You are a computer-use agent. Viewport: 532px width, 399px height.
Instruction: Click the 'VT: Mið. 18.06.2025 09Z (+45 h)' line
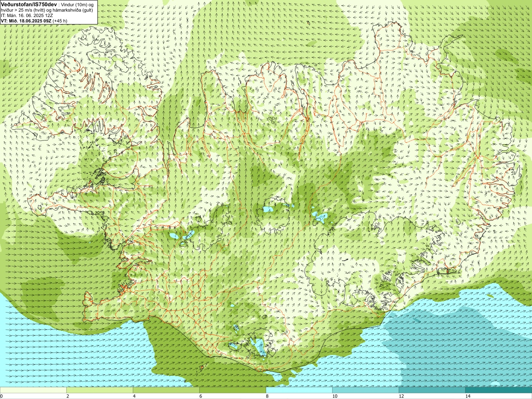click(34, 20)
